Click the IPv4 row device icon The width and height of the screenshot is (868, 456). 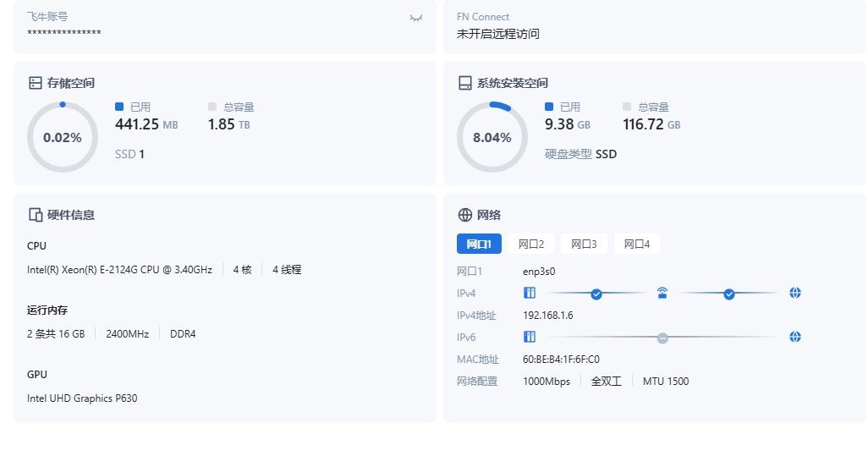click(530, 293)
